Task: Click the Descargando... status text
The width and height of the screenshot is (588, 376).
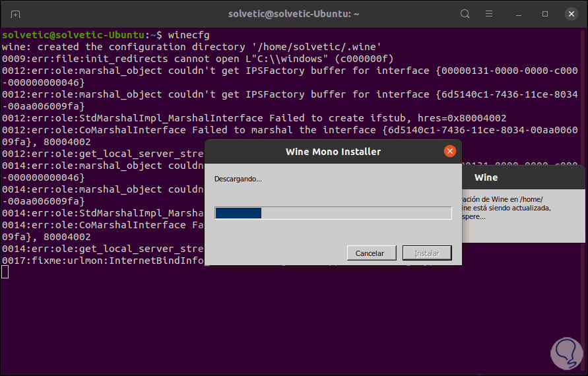Action: (x=238, y=179)
